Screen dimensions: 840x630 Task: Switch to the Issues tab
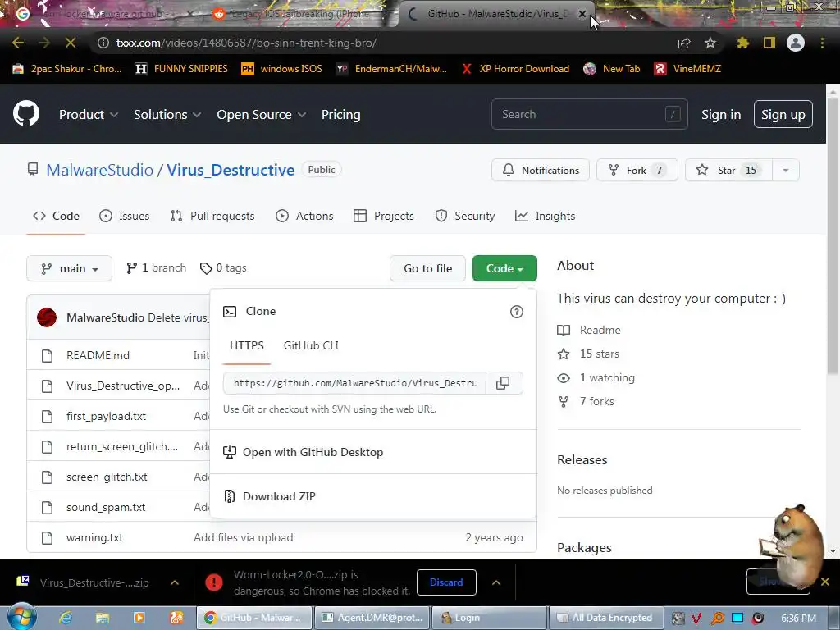125,216
